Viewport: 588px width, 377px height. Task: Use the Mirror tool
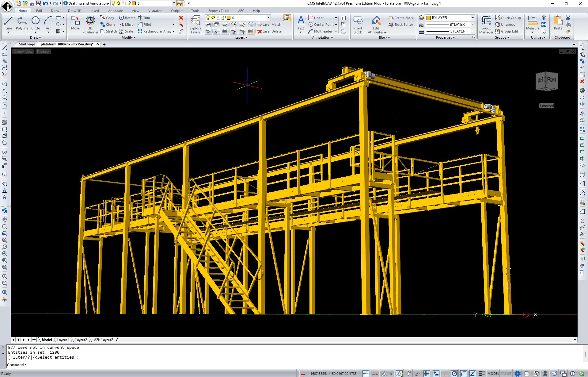tap(127, 25)
